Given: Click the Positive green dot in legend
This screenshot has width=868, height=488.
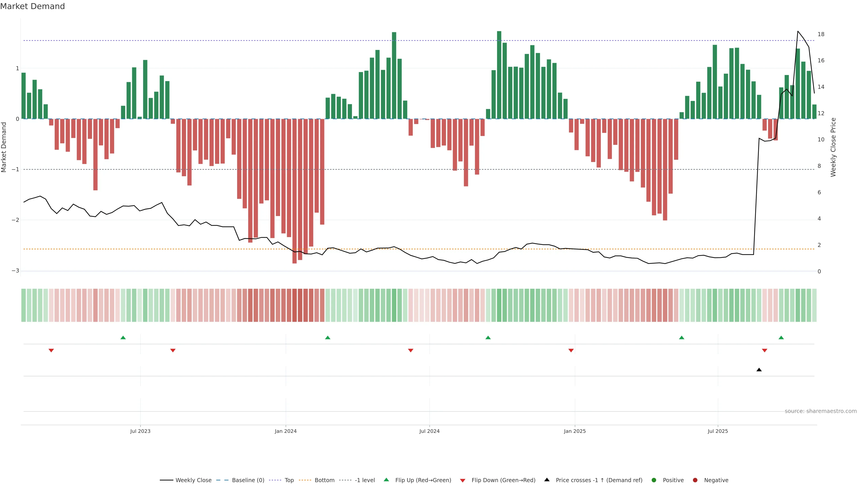Looking at the screenshot, I should coord(654,480).
